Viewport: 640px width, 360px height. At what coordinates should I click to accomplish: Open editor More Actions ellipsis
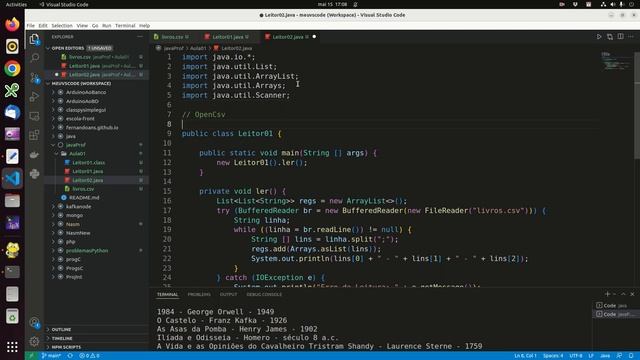click(x=631, y=37)
